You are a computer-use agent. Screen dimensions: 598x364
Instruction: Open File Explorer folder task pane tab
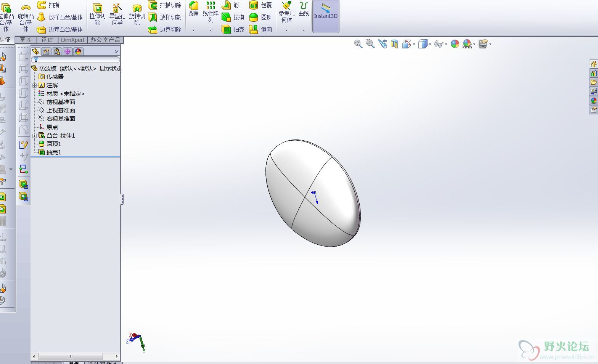pos(593,82)
